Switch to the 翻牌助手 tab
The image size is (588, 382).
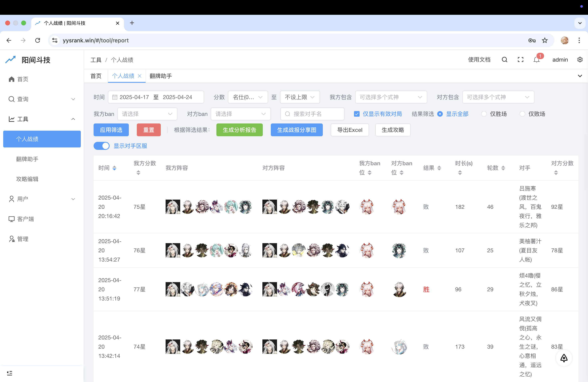tap(160, 76)
